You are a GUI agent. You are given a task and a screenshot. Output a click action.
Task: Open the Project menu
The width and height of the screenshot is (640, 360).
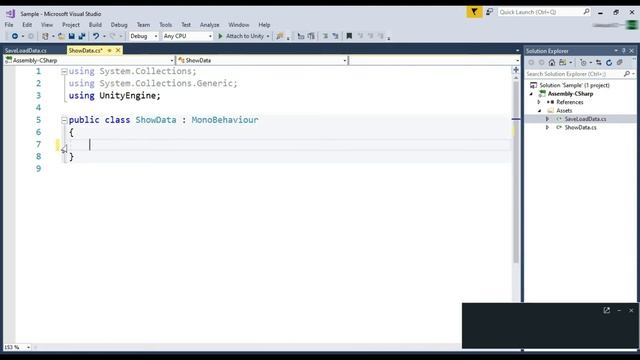(71, 25)
